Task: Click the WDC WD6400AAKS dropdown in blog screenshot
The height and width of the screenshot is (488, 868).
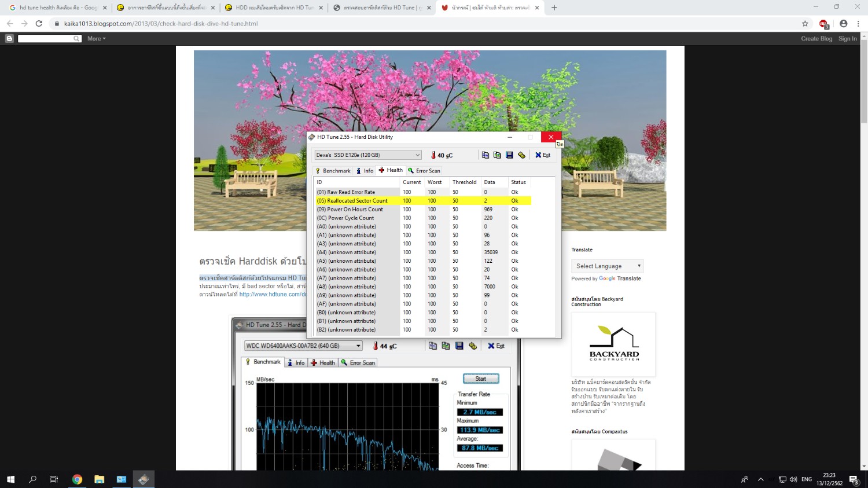Action: [x=303, y=346]
